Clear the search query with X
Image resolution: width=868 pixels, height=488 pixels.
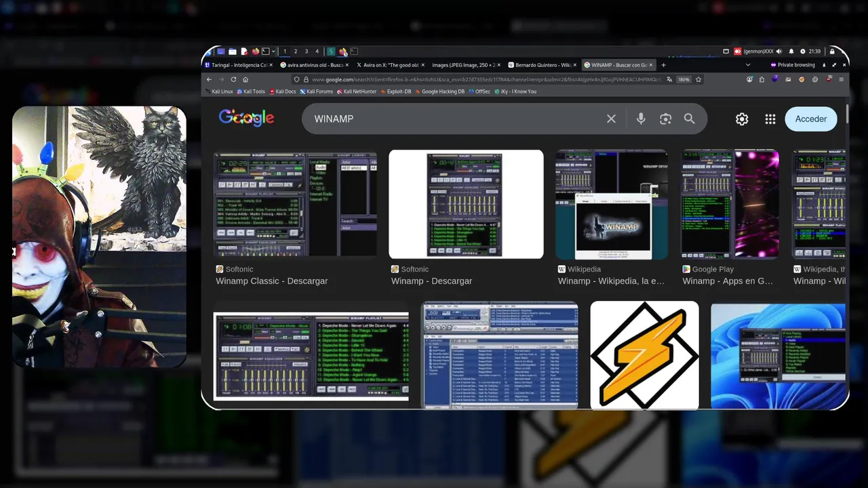tap(611, 119)
